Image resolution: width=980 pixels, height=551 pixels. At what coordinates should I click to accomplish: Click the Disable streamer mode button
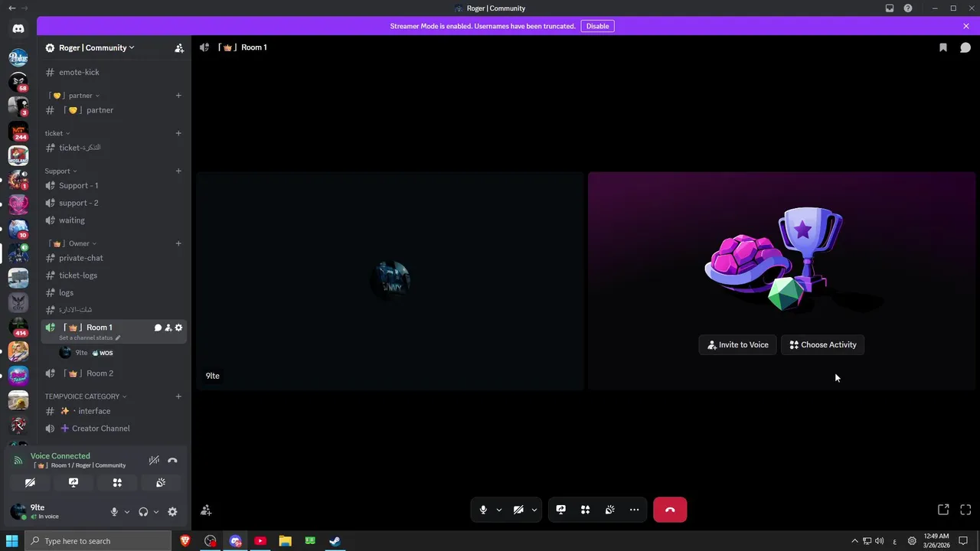pyautogui.click(x=598, y=26)
